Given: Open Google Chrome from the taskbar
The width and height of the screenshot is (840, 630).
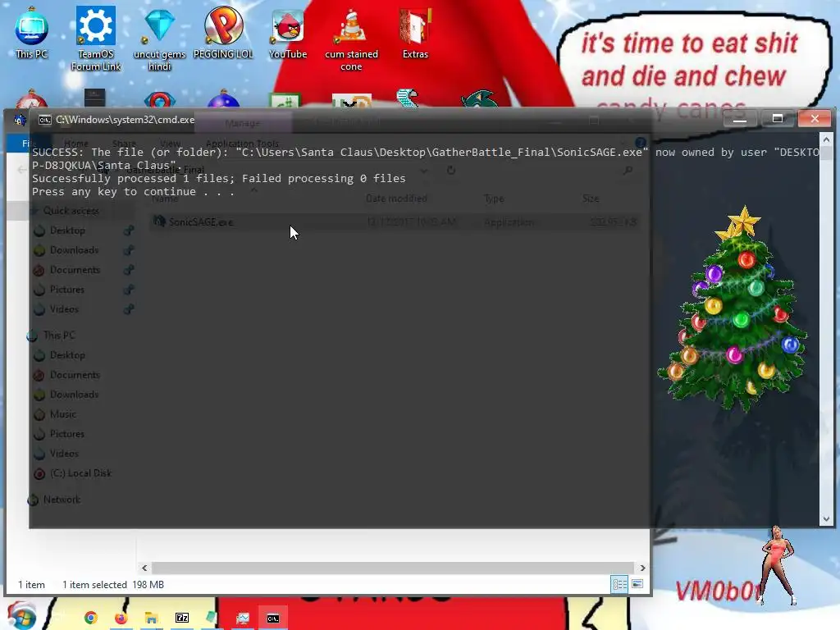Looking at the screenshot, I should click(91, 618).
